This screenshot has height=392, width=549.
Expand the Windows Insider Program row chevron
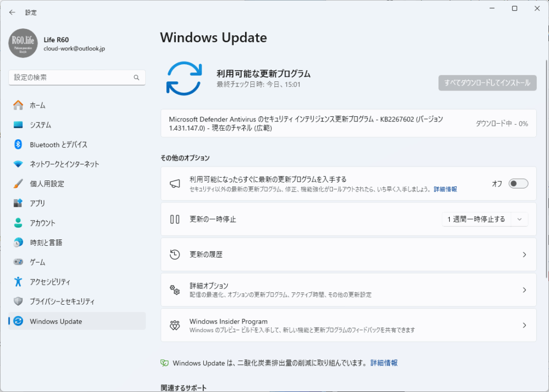(524, 325)
